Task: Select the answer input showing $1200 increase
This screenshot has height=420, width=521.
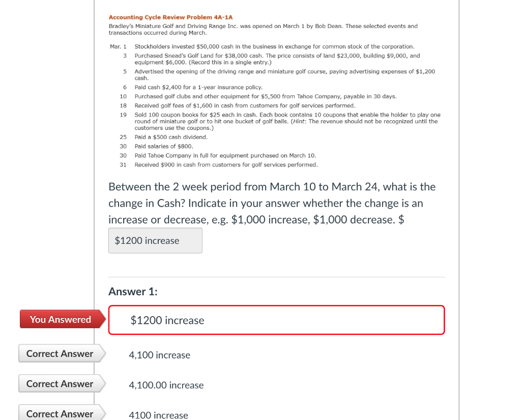Action: click(154, 240)
